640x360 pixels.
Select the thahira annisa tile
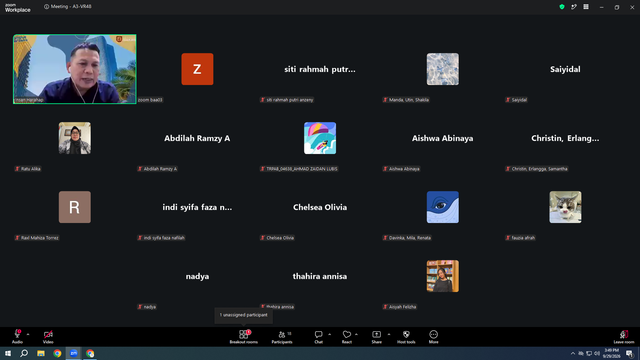point(320,276)
